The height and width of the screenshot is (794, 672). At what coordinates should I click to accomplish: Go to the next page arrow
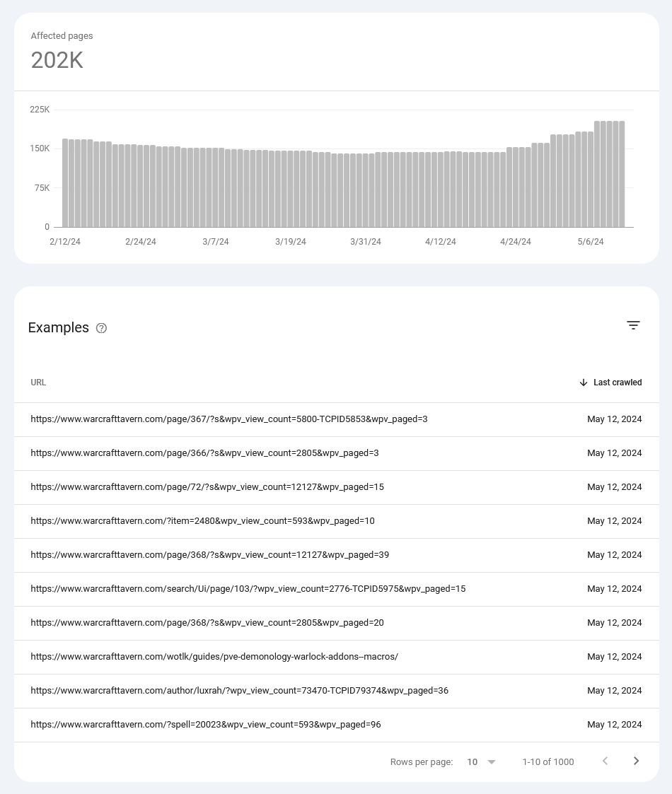[x=636, y=761]
